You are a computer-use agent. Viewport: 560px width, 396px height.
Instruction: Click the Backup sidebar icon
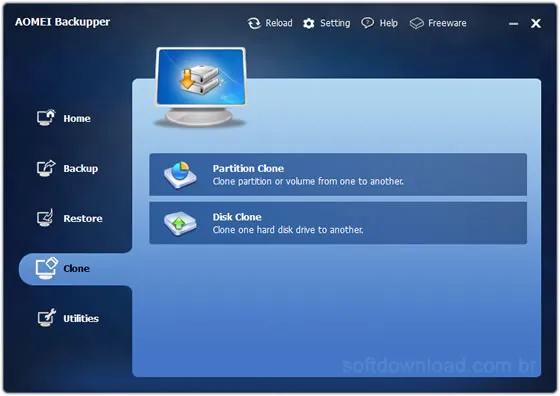point(46,168)
